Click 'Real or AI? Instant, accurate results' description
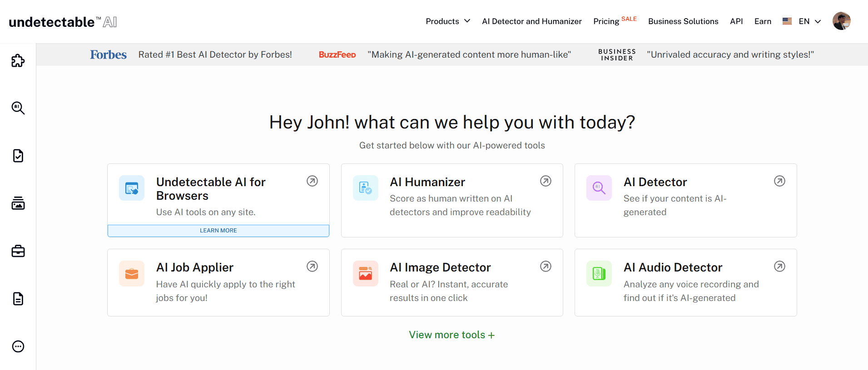 coord(449,291)
